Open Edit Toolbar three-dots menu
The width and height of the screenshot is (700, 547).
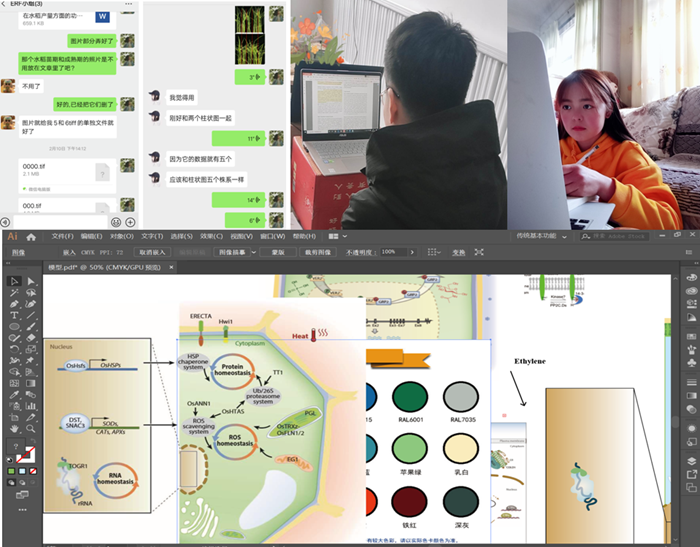coord(22,509)
